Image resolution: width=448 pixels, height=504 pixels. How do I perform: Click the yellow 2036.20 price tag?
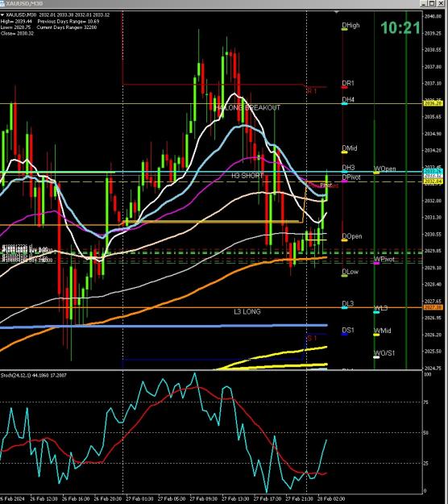pyautogui.click(x=433, y=103)
